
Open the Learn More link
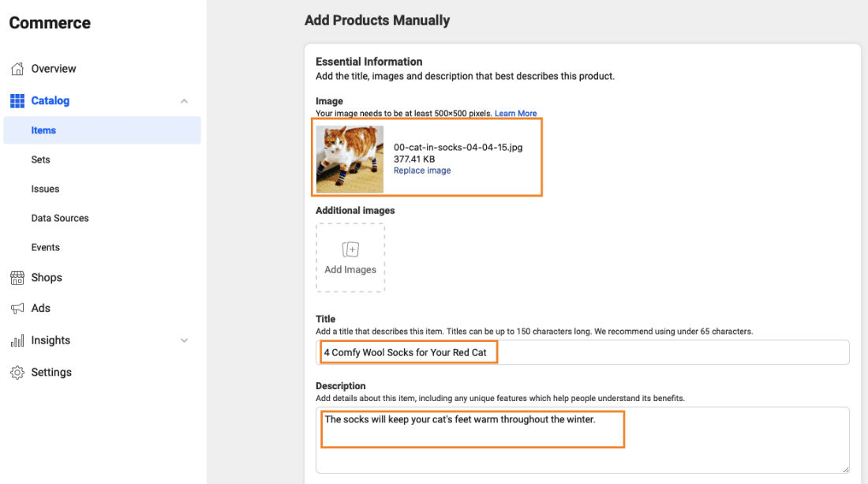pyautogui.click(x=517, y=113)
